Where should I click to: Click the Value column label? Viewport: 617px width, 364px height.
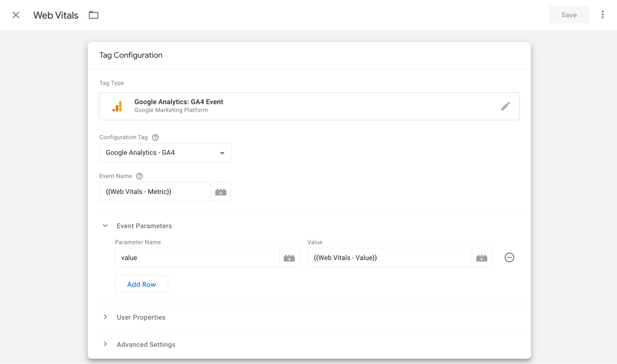point(315,242)
